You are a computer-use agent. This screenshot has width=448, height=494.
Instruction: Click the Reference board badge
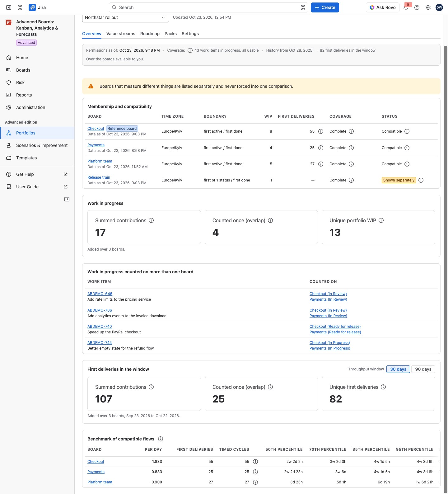(122, 129)
